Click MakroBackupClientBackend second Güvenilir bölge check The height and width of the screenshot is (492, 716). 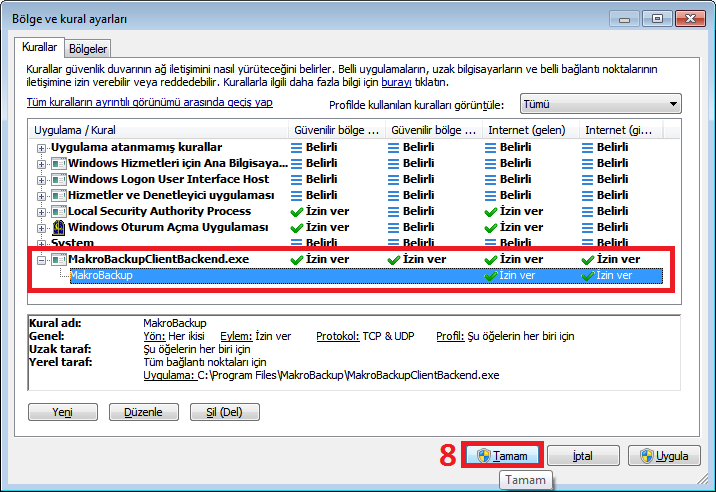[394, 260]
